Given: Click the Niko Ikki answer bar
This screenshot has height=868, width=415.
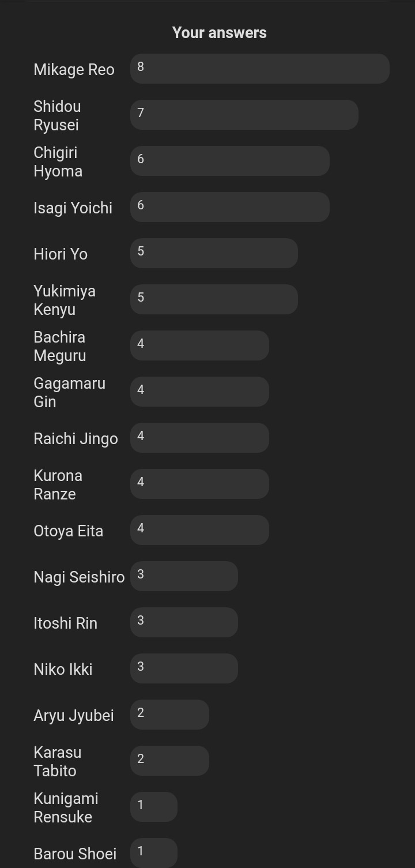Looking at the screenshot, I should [x=184, y=668].
